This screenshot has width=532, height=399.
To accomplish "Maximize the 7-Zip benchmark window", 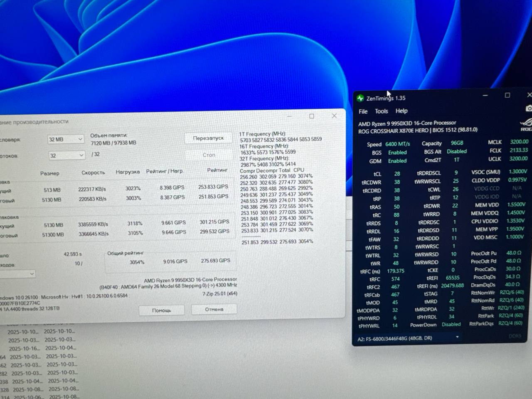I will pyautogui.click(x=312, y=116).
